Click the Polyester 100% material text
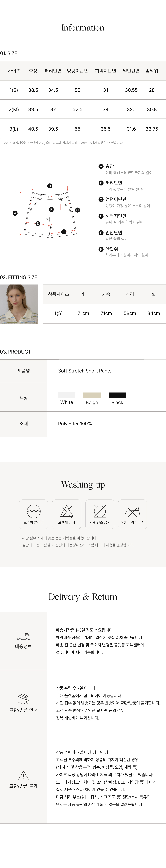The image size is (166, 868). coord(75,423)
